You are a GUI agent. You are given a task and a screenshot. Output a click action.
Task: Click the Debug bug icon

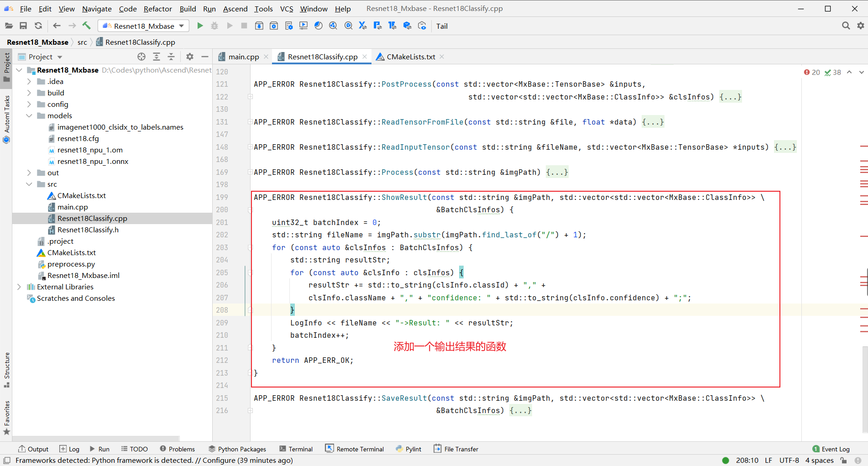point(214,26)
